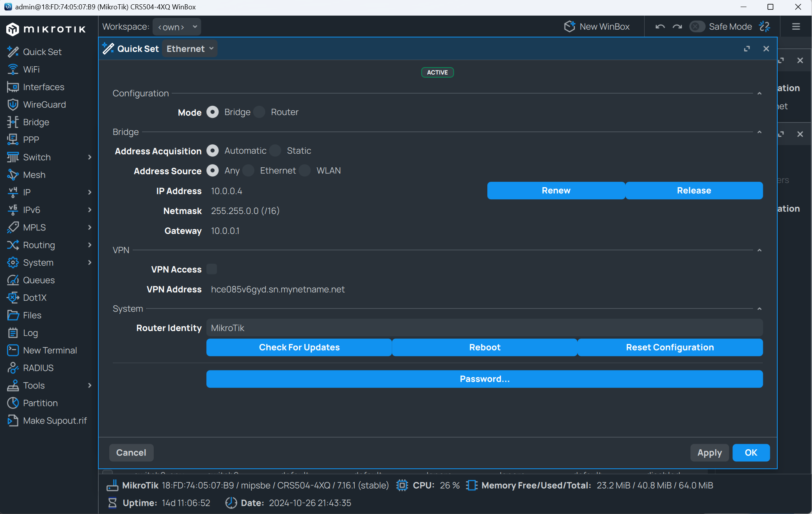Open the Partition section
This screenshot has width=812, height=514.
tap(40, 402)
